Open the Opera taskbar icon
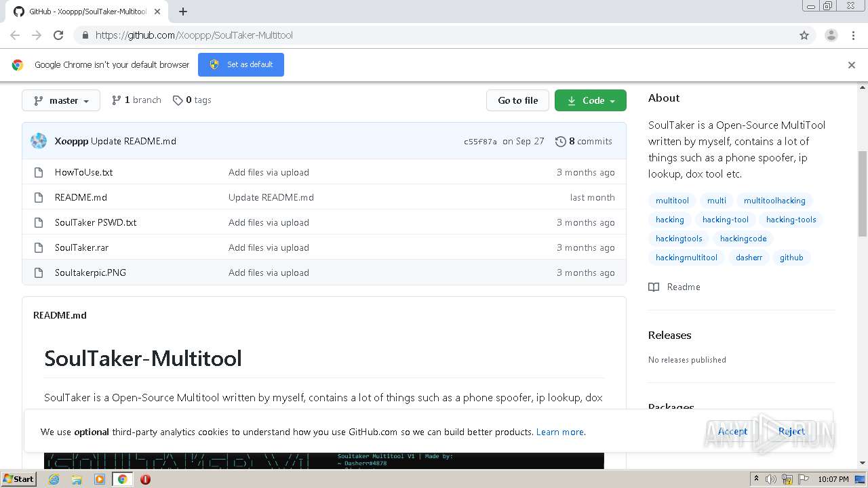Image resolution: width=868 pixels, height=488 pixels. [145, 479]
